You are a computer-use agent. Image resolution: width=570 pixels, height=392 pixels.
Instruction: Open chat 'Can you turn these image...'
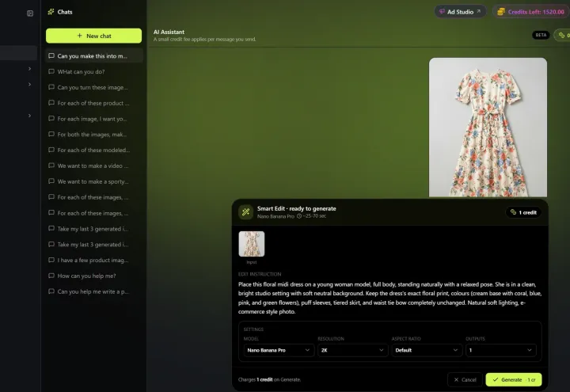point(94,87)
